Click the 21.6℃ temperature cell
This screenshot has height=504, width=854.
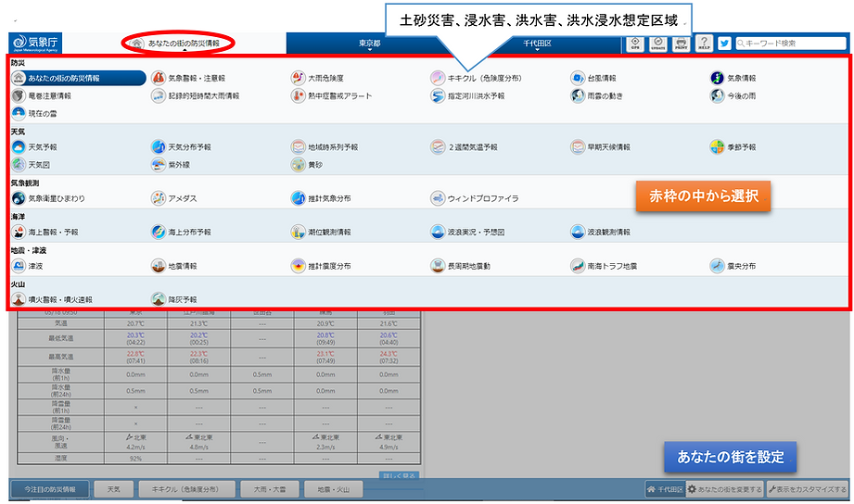[x=389, y=323]
